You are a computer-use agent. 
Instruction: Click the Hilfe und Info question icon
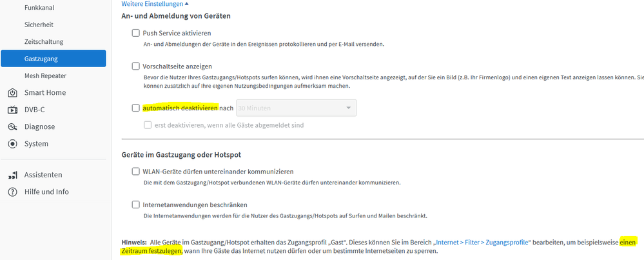(x=12, y=192)
